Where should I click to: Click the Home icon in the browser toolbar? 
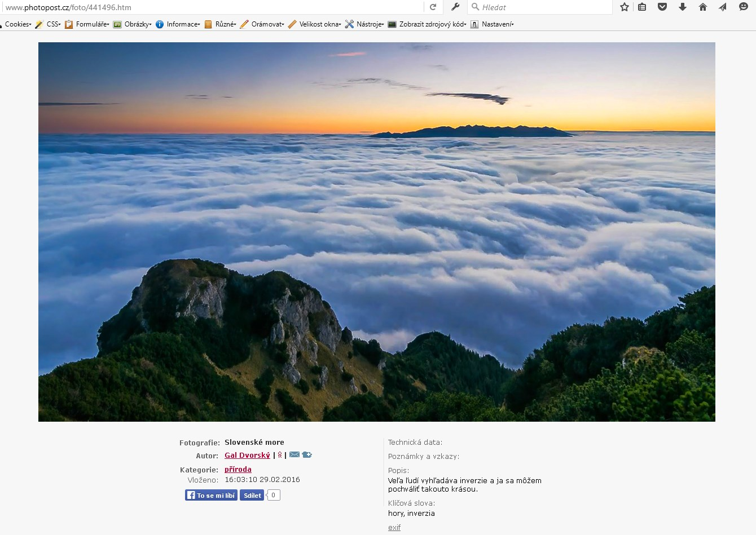[702, 7]
